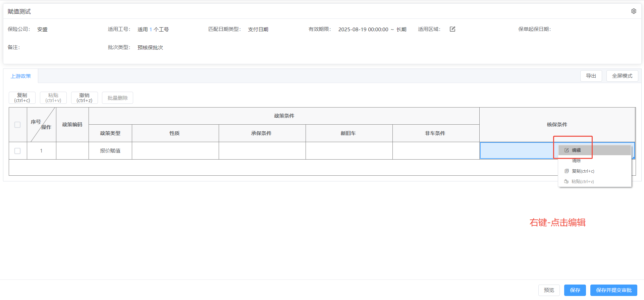Click the paste icon beside 粘贴(ctrl+v) in menu
644x300 pixels.
(567, 181)
